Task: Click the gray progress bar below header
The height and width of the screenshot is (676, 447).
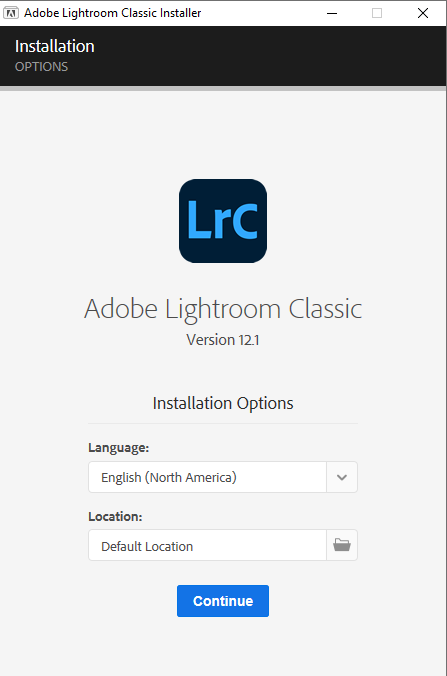Action: point(223,88)
